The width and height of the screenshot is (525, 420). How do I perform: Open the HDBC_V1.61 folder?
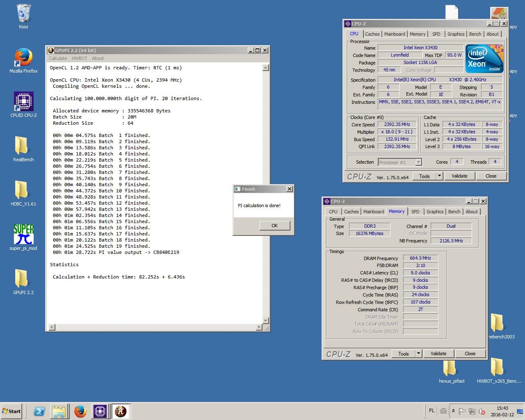(23, 194)
